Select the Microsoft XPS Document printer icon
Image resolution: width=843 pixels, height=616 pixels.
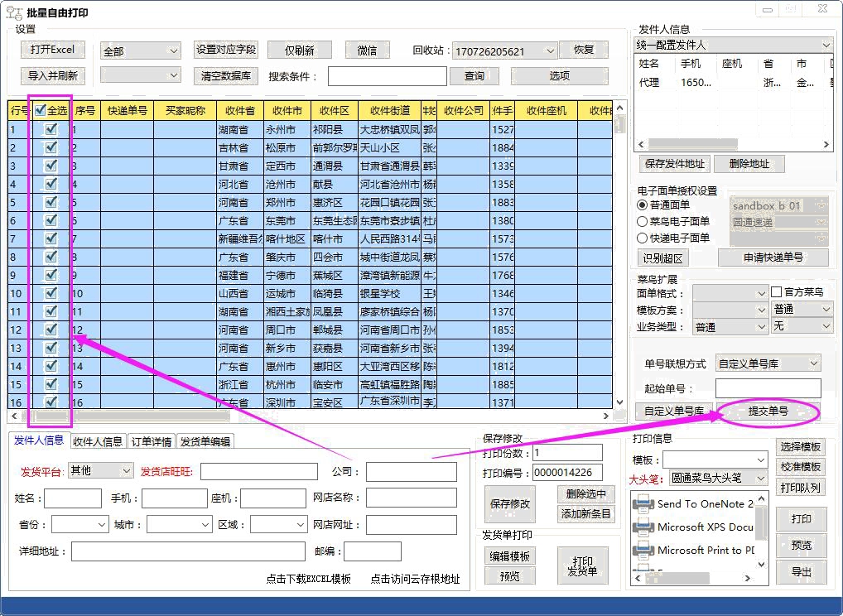[644, 527]
